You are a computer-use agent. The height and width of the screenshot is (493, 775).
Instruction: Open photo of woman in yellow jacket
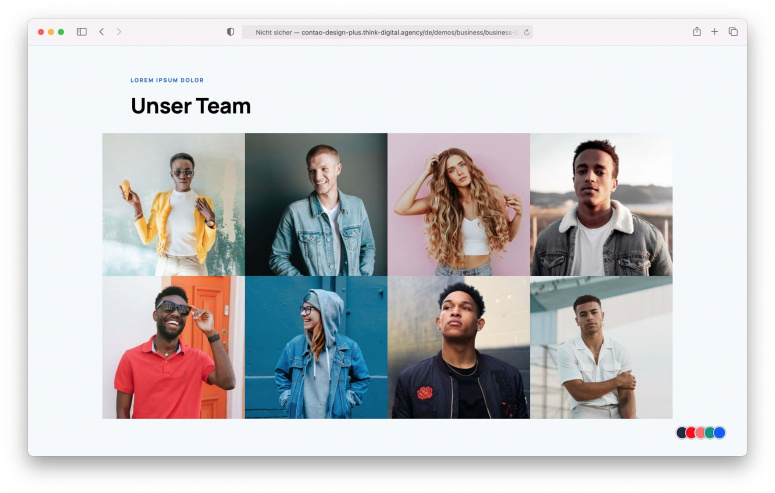point(173,204)
